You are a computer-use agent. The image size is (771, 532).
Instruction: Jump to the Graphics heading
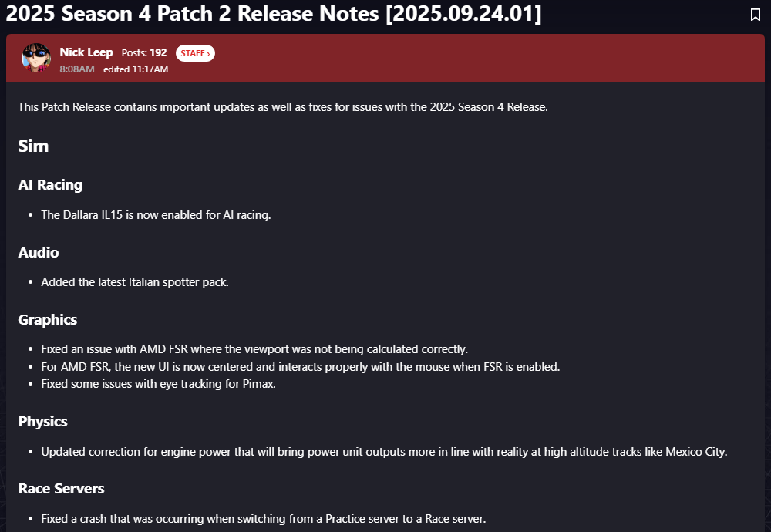pyautogui.click(x=48, y=319)
